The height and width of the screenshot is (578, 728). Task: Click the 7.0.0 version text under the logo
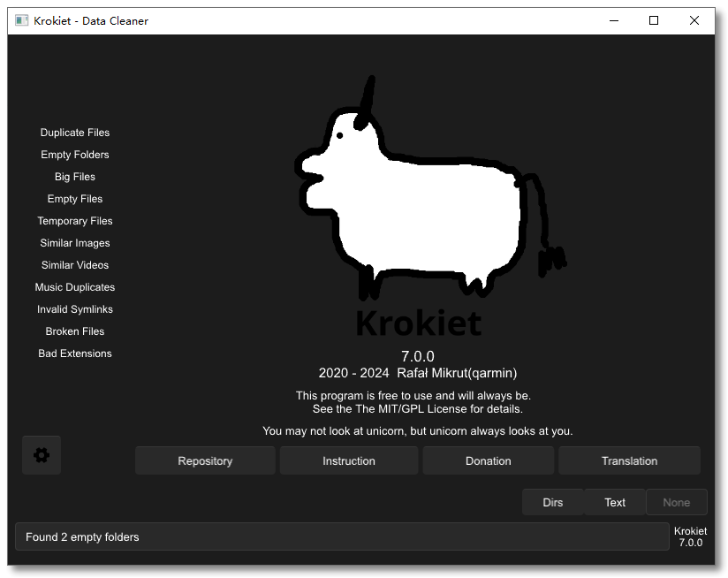click(x=417, y=356)
